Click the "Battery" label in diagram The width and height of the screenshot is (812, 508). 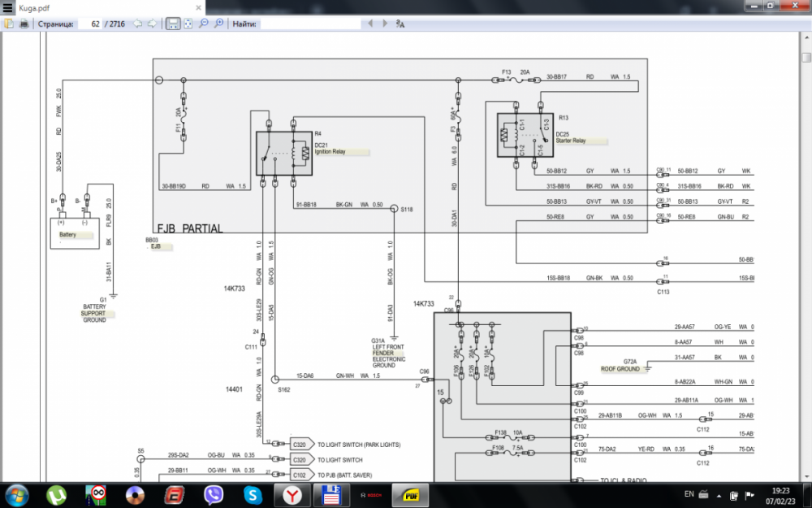click(67, 235)
